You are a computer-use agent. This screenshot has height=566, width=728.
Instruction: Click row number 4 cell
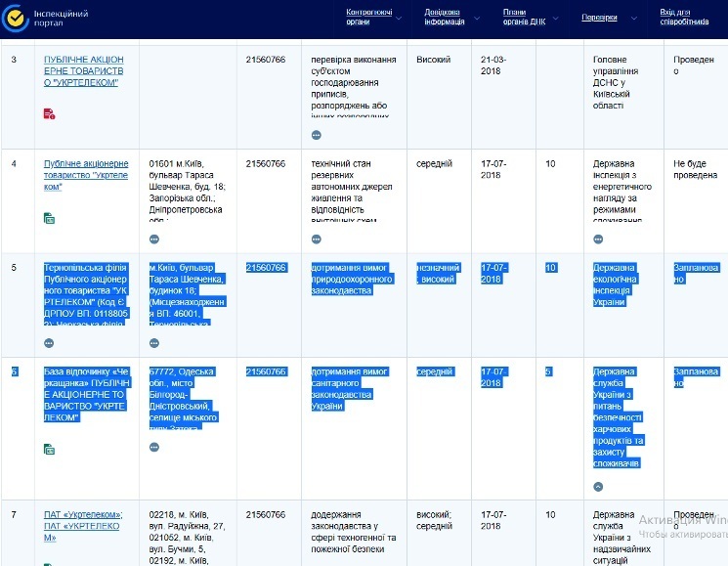pos(14,163)
